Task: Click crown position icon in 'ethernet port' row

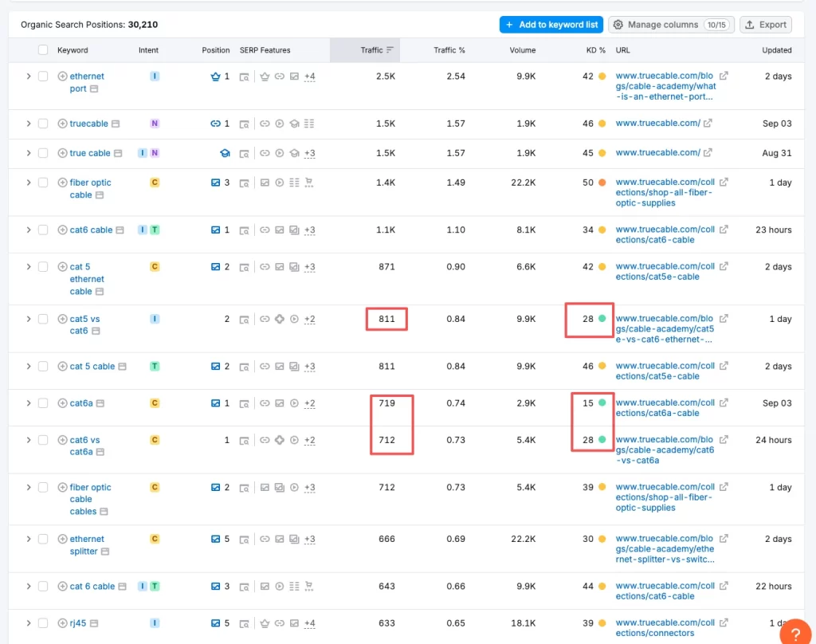Action: pyautogui.click(x=215, y=77)
